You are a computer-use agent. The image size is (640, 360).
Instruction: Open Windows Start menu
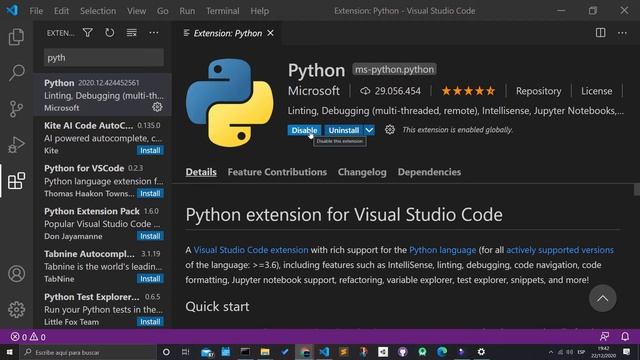[9, 352]
